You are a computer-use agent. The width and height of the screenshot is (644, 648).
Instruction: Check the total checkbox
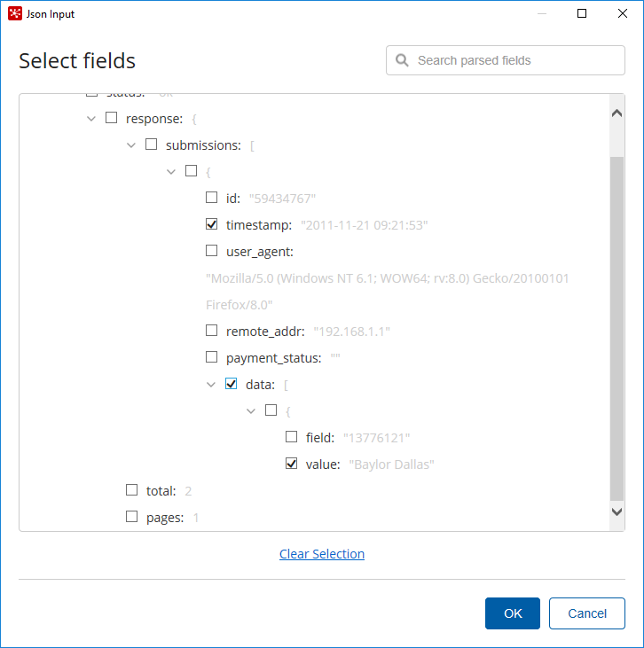tap(131, 489)
